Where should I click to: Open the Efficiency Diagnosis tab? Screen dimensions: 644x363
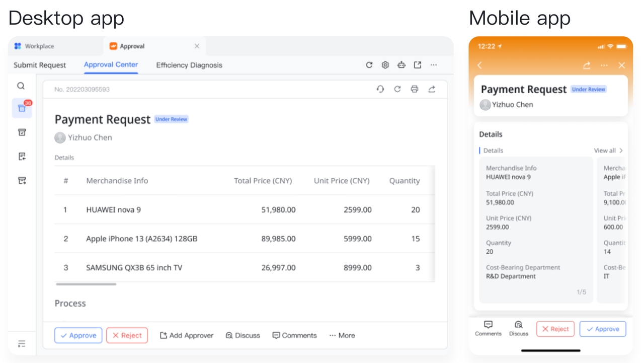189,65
